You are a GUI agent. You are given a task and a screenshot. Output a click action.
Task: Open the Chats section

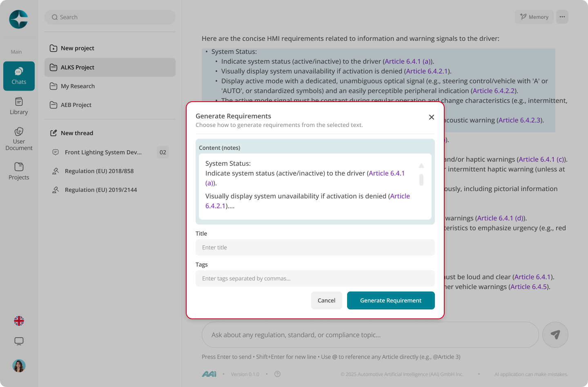coord(19,76)
